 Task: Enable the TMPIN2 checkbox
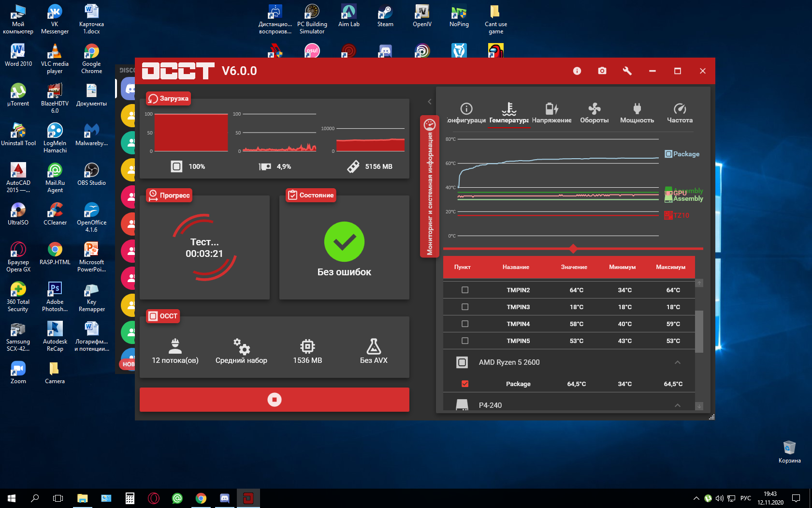(x=465, y=290)
